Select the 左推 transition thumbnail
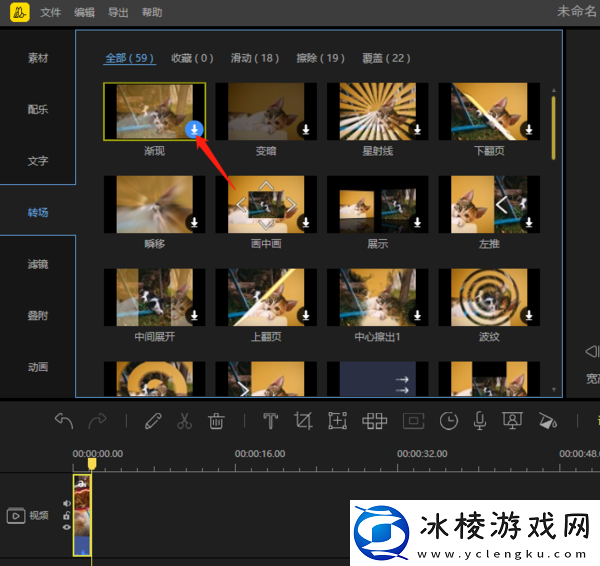The height and width of the screenshot is (566, 600). (489, 204)
